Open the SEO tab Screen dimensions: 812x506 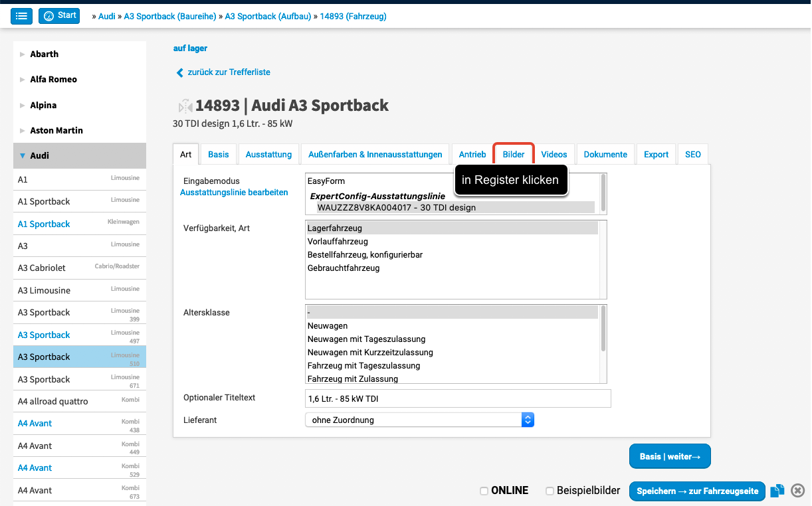(x=692, y=154)
